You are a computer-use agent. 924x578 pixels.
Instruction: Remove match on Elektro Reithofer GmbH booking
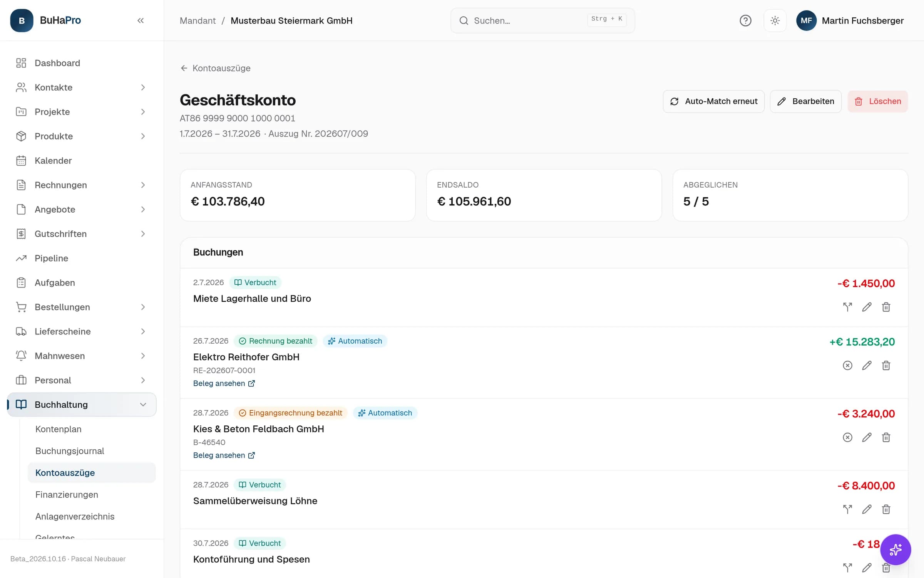tap(847, 365)
